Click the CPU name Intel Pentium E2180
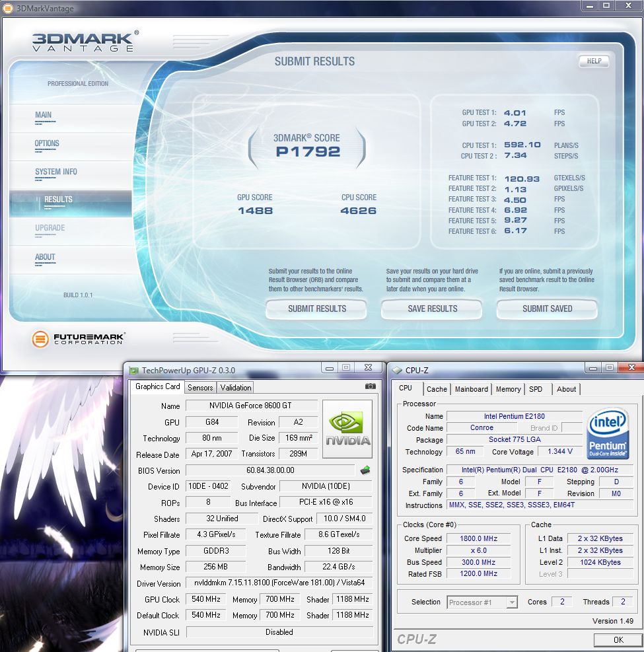The height and width of the screenshot is (652, 644). [x=515, y=416]
